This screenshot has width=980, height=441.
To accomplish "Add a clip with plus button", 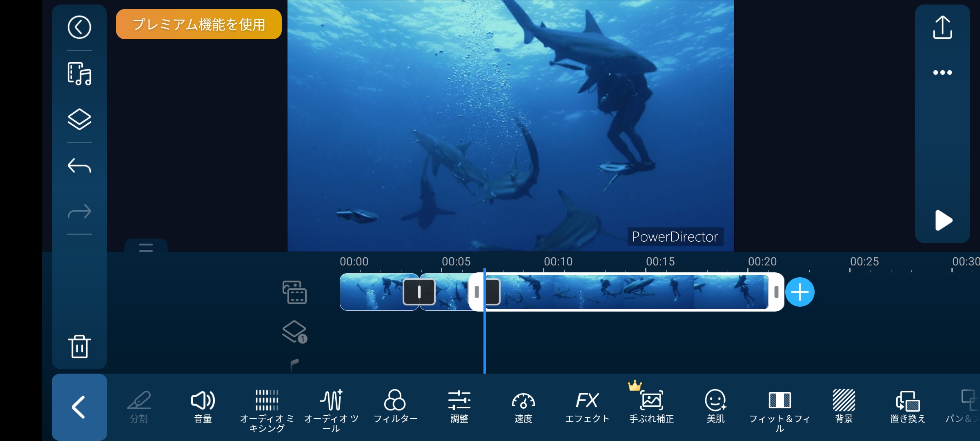I will (800, 292).
